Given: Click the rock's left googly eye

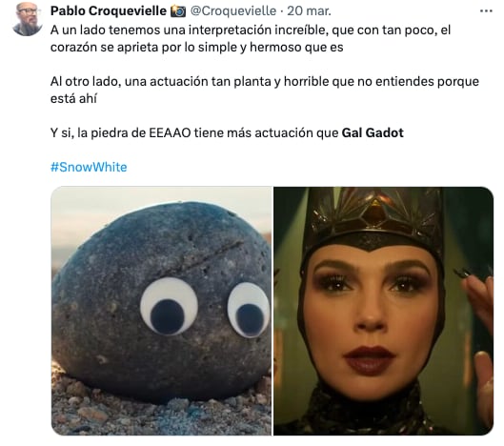Looking at the screenshot, I should click(169, 307).
